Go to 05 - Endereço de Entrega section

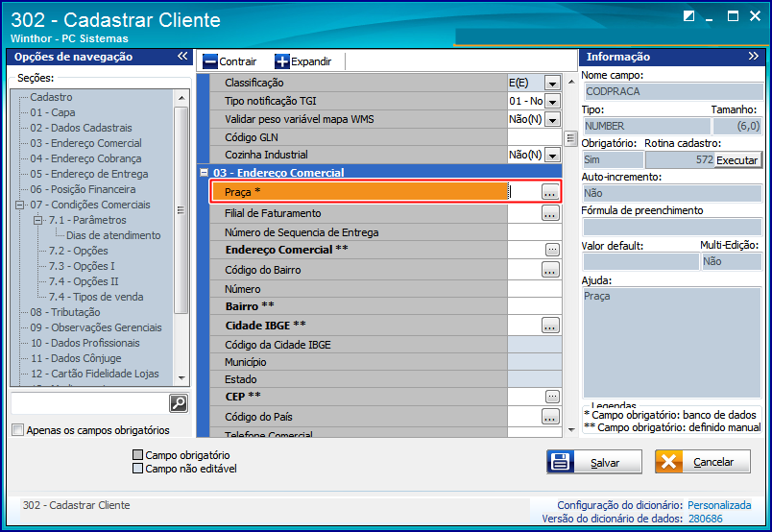(x=89, y=174)
